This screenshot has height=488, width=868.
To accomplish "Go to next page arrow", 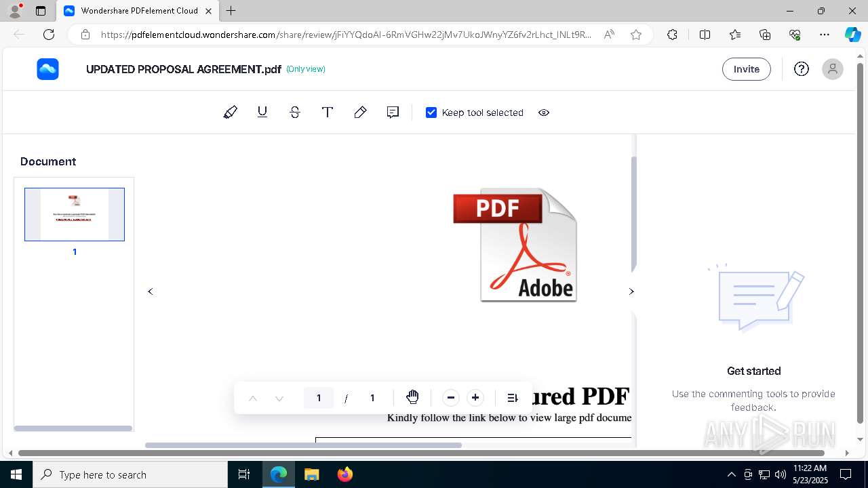I will coord(279,399).
